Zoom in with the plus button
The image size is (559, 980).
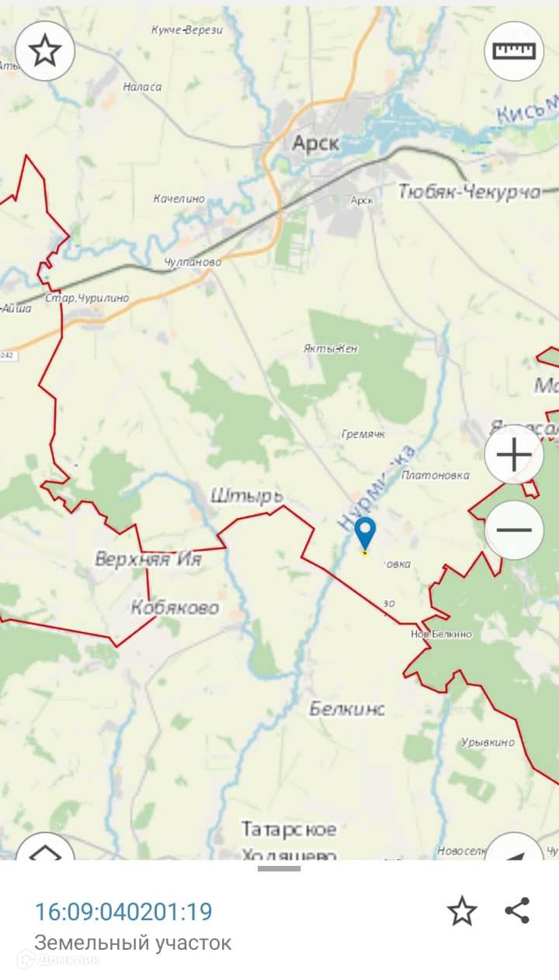coord(514,454)
